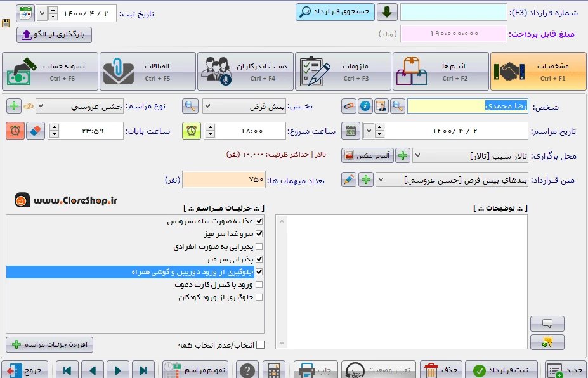Toggle جلوگیری از ورود دوربین و گوشی همراه
The width and height of the screenshot is (588, 378).
(259, 272)
